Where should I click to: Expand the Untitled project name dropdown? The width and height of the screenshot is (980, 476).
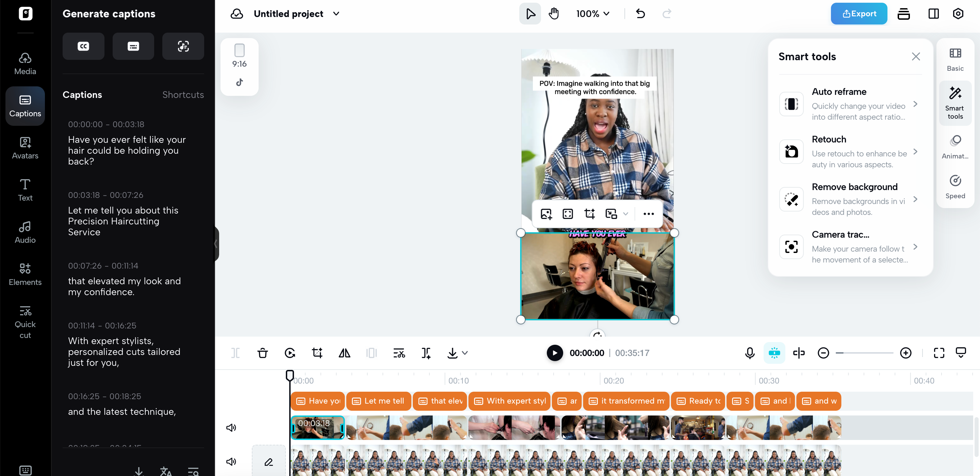click(x=336, y=14)
